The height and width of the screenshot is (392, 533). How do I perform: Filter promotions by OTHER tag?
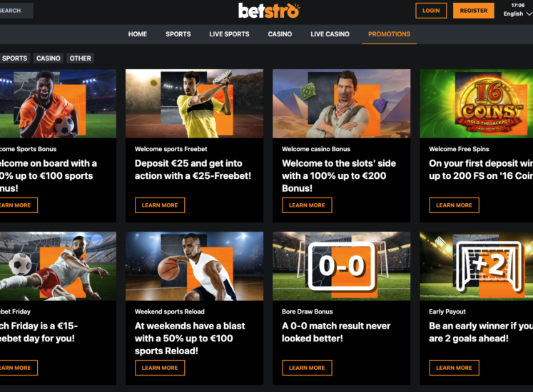80,58
